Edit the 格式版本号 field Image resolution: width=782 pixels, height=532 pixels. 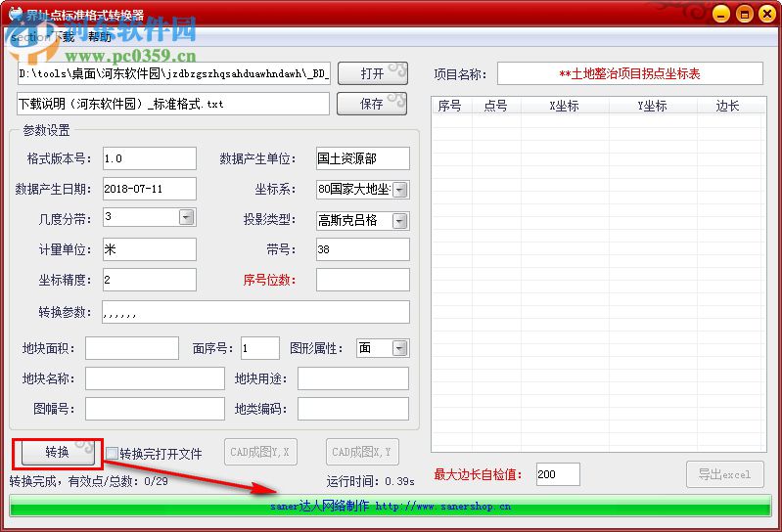click(x=150, y=158)
